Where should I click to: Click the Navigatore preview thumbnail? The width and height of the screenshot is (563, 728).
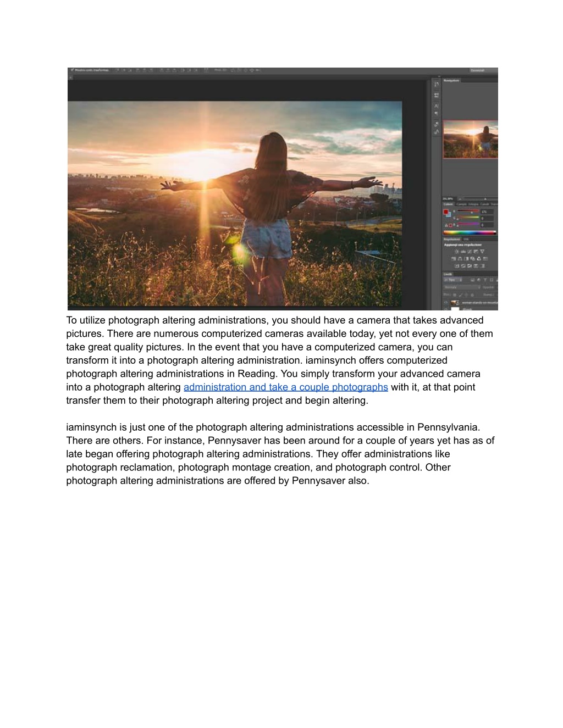pos(471,139)
